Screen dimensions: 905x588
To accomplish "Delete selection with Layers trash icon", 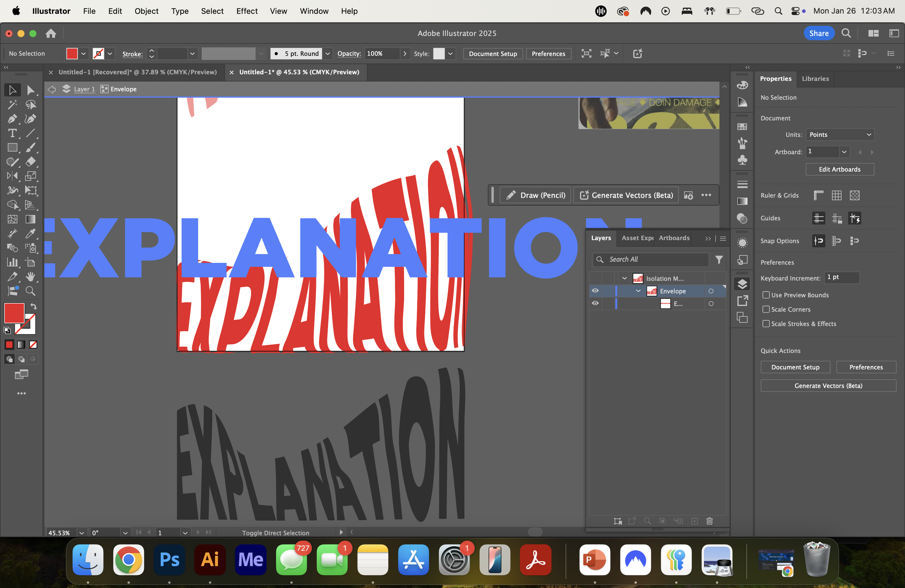I will click(x=710, y=521).
